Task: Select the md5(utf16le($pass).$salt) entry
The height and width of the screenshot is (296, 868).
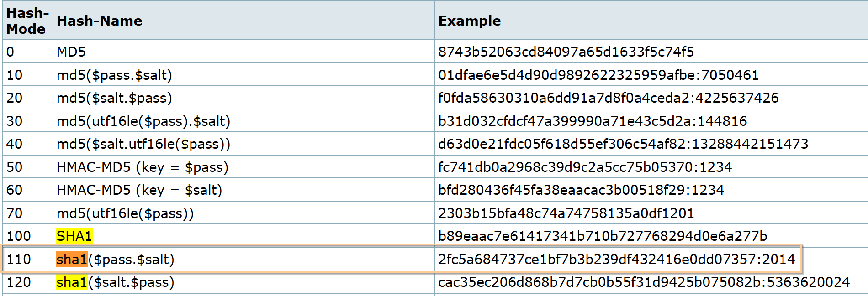Action: pos(143,121)
